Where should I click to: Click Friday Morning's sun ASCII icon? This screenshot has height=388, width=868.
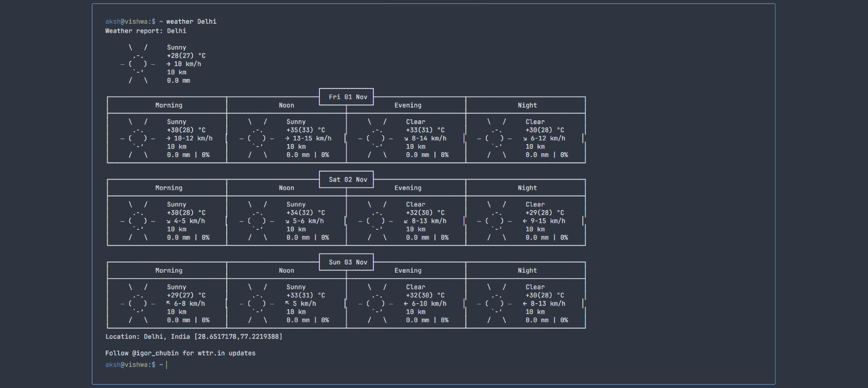click(x=138, y=139)
